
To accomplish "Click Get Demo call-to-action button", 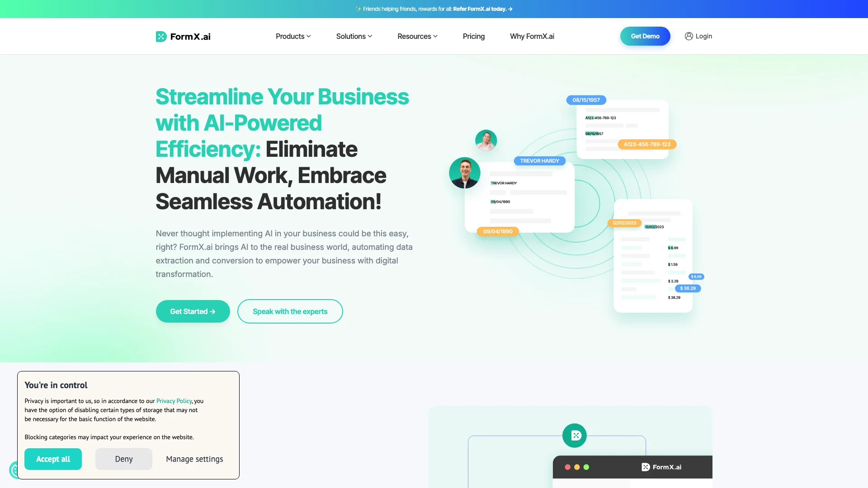I will click(x=645, y=36).
